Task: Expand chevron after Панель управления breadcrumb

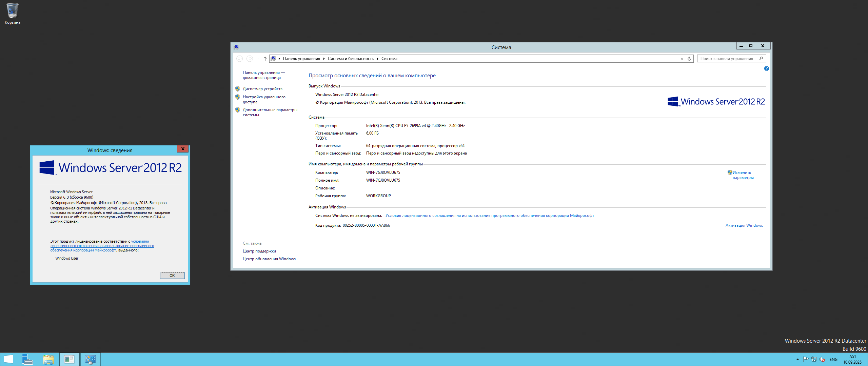Action: (324, 59)
